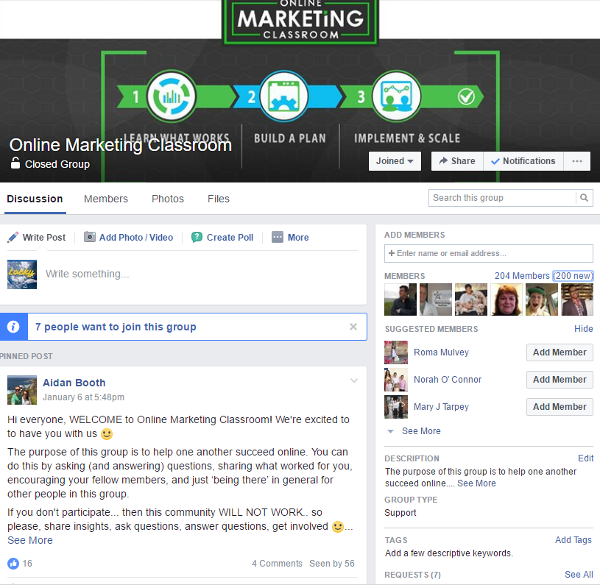This screenshot has width=600, height=585.
Task: Select Write Post composer option
Action: 44,237
